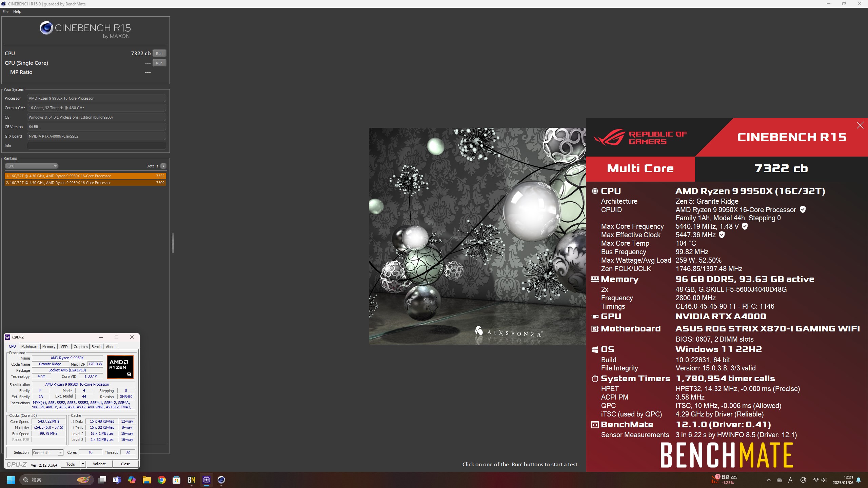Open the notification bell
Screen dimensions: 868x488
pyautogui.click(x=859, y=480)
